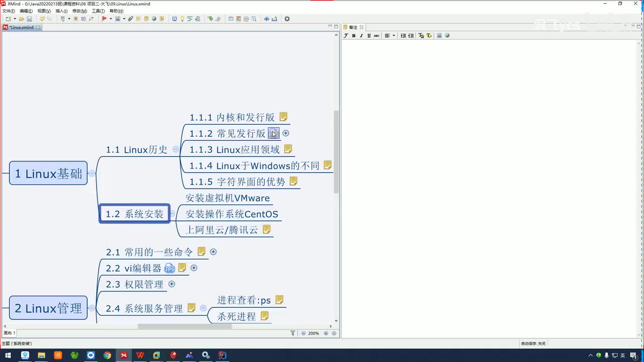The height and width of the screenshot is (362, 644).
Task: Expand 2.1 常用的一些命令 subtopics
Action: tap(213, 252)
